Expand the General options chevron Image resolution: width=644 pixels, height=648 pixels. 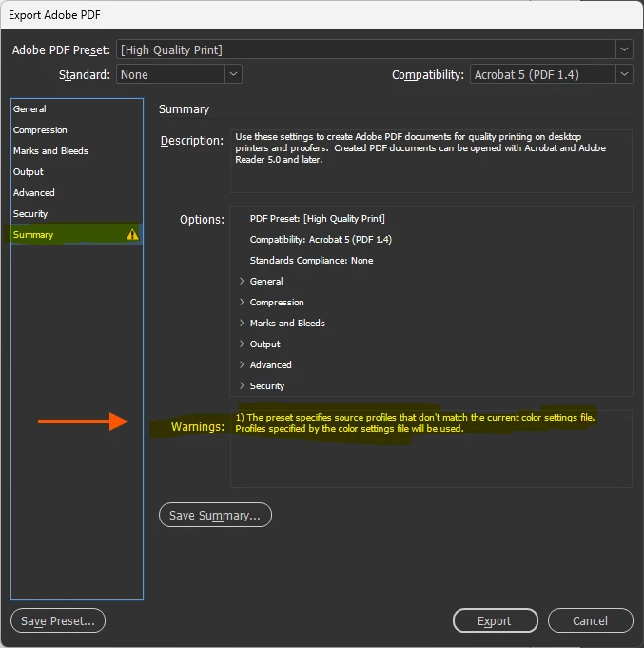coord(242,281)
